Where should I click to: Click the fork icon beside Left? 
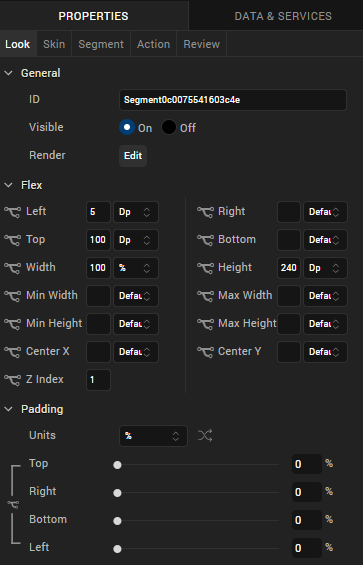coord(13,212)
